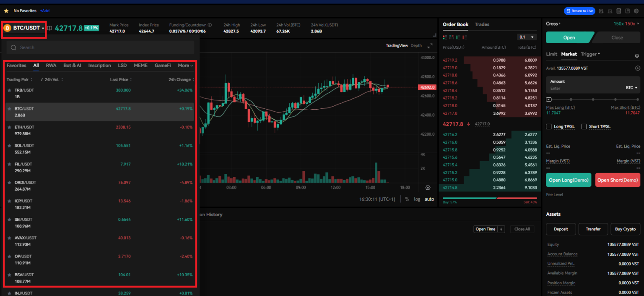Open the notification bell icon in the top bar
The image size is (644, 296).
(610, 11)
